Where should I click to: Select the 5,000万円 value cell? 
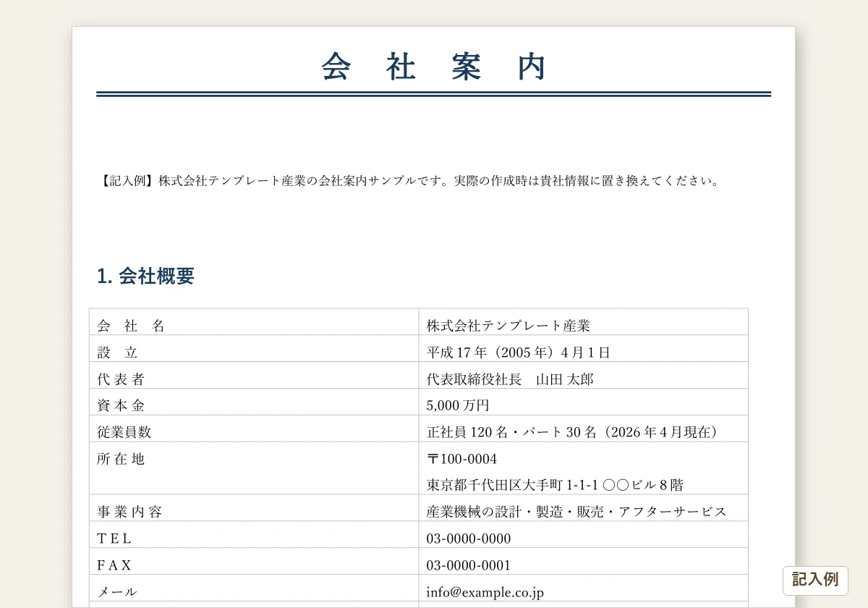(583, 402)
